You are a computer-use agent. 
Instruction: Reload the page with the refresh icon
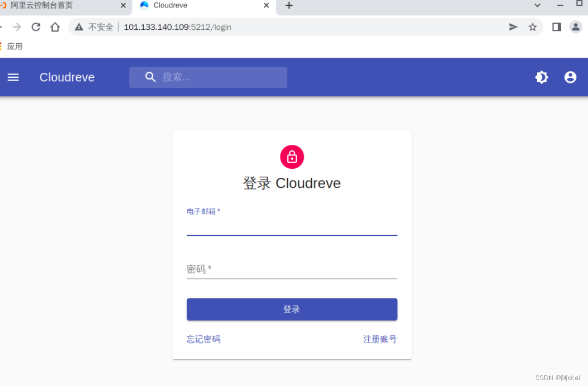click(36, 27)
